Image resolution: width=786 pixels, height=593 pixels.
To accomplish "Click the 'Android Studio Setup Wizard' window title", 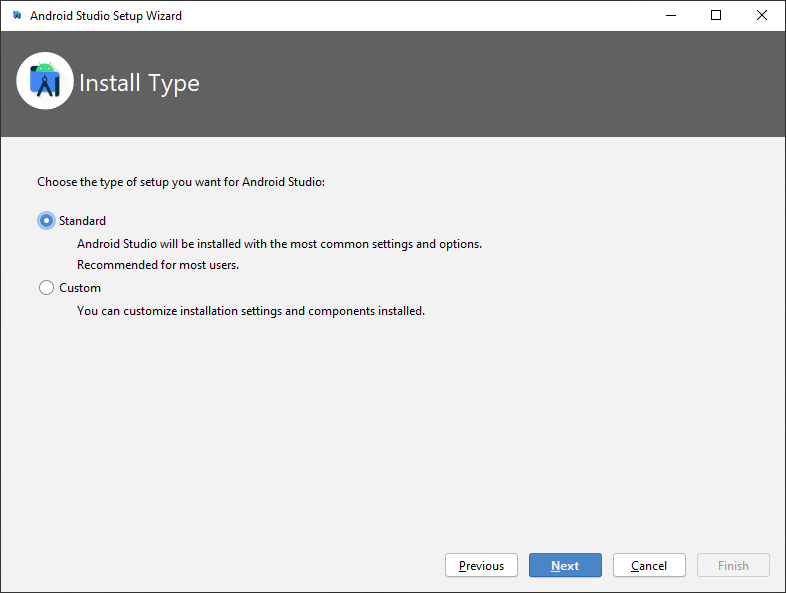I will coord(106,16).
